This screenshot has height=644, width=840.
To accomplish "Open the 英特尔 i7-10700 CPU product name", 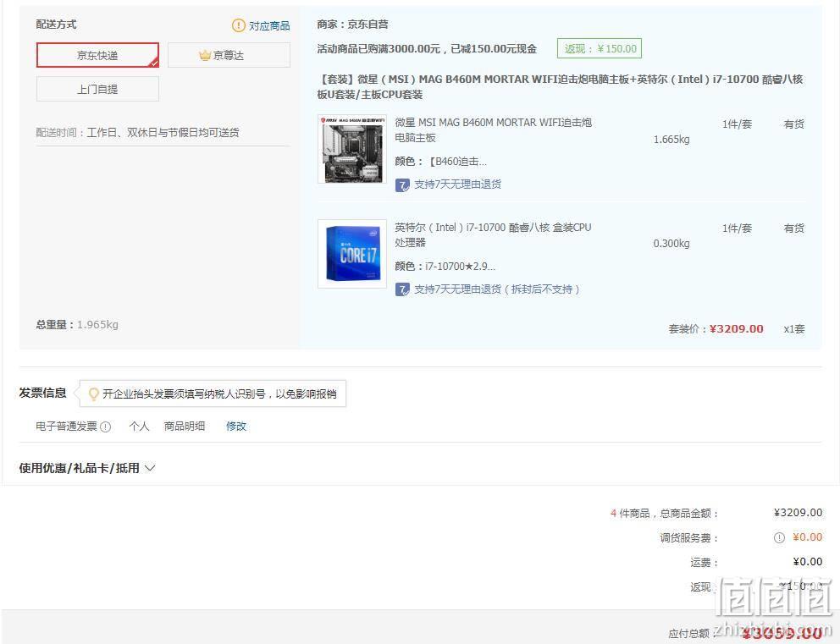I will [x=493, y=235].
